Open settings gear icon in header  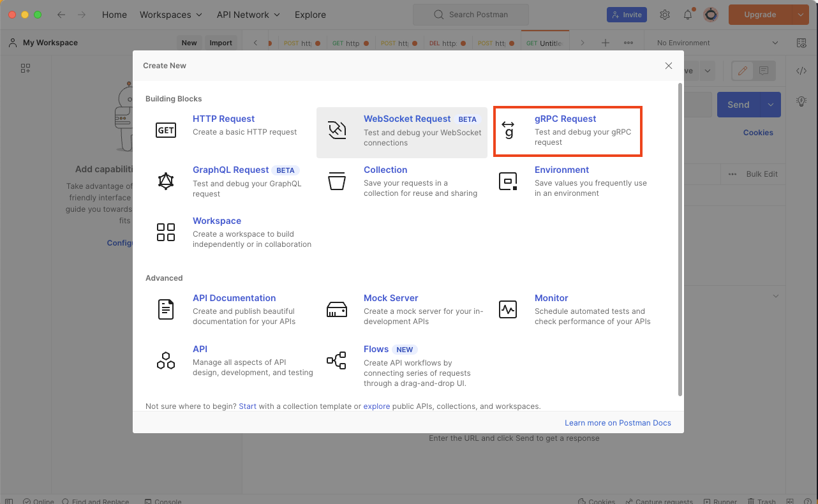coord(665,15)
